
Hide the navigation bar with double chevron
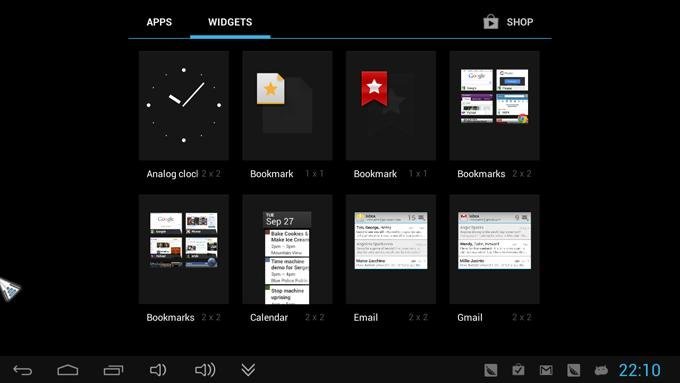click(248, 370)
